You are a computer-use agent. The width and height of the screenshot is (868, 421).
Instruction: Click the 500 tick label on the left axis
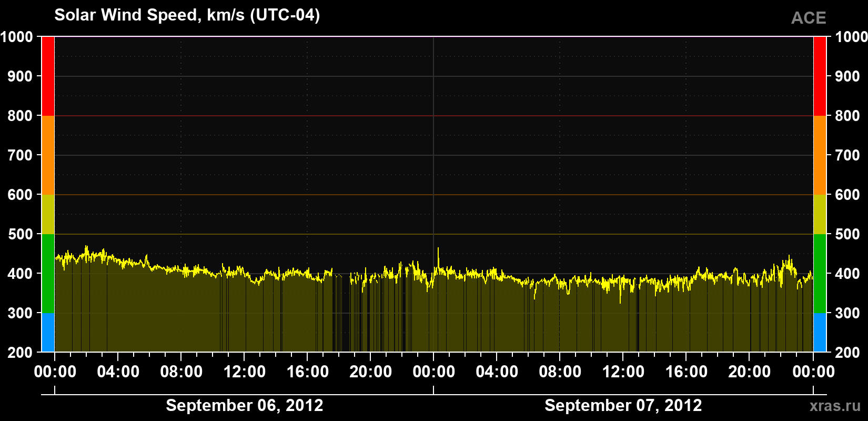click(x=21, y=234)
